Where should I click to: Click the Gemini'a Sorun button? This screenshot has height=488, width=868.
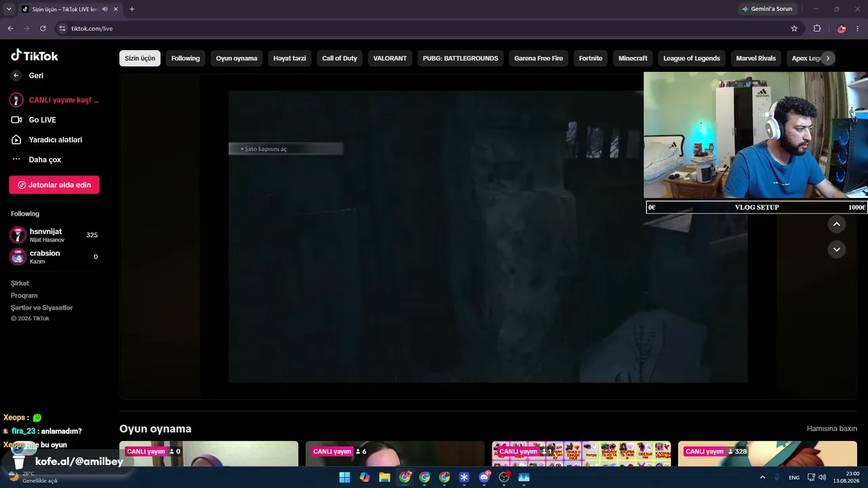(x=767, y=9)
